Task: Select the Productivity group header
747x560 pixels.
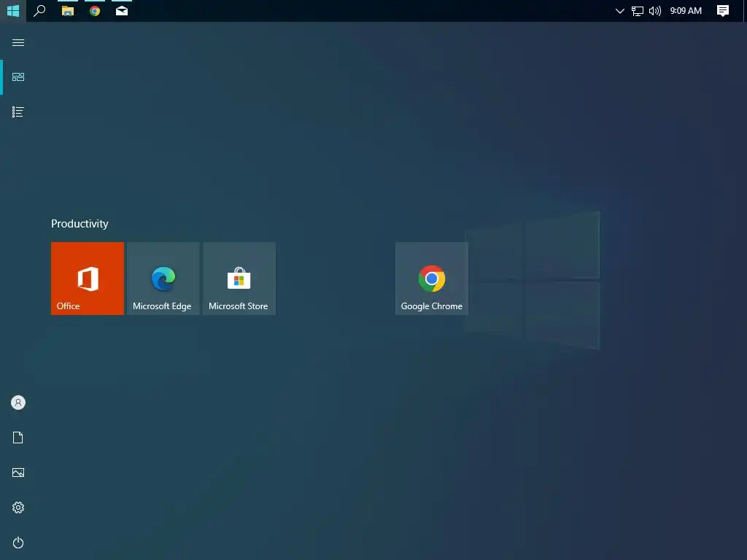Action: pos(80,223)
